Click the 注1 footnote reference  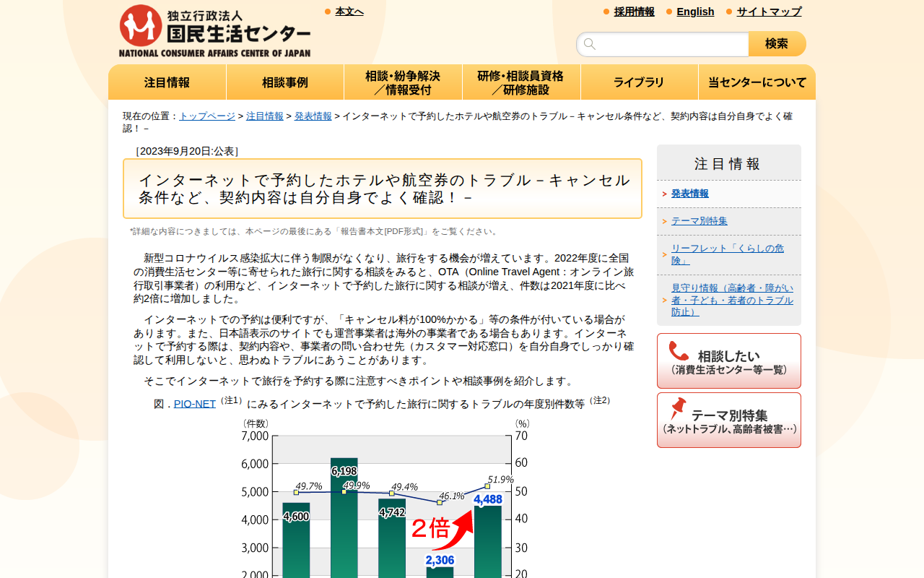point(231,400)
